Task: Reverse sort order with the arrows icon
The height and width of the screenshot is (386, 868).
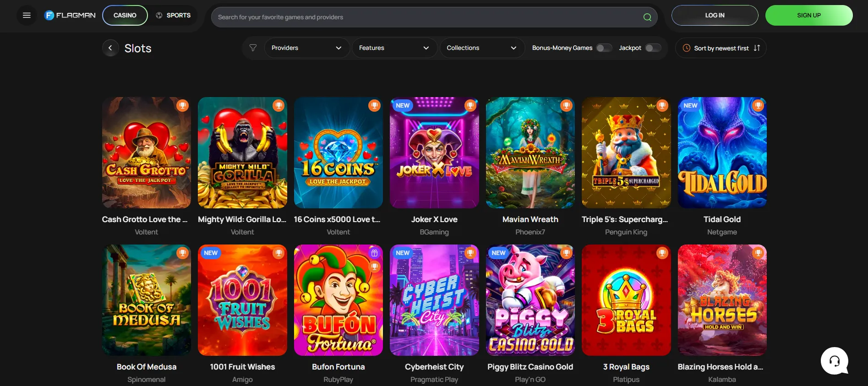Action: tap(757, 48)
